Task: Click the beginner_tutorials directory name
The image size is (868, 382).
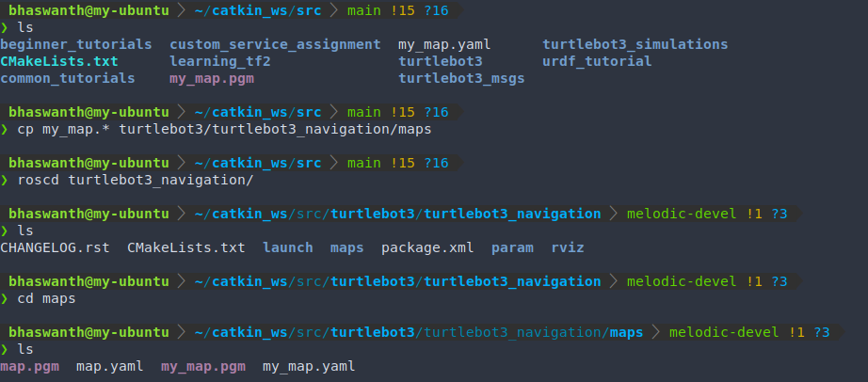Action: [76, 44]
